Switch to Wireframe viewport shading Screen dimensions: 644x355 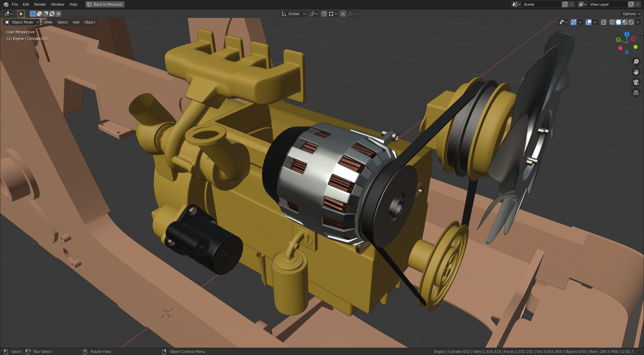tap(612, 22)
